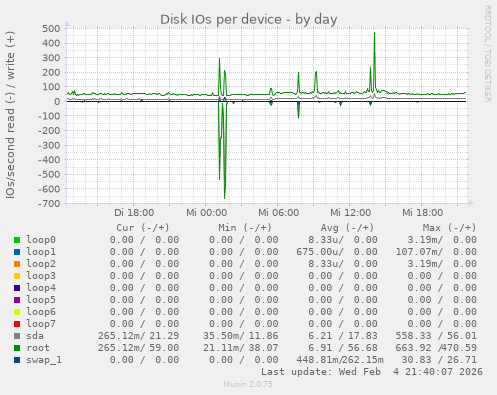Click the 'Avg (-/+)' column header
Image resolution: width=497 pixels, height=395 pixels.
coord(347,228)
